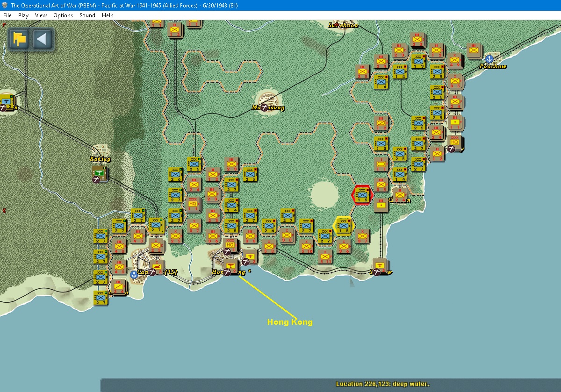Open the Play menu
Screen dimensions: 561x392
23,15
